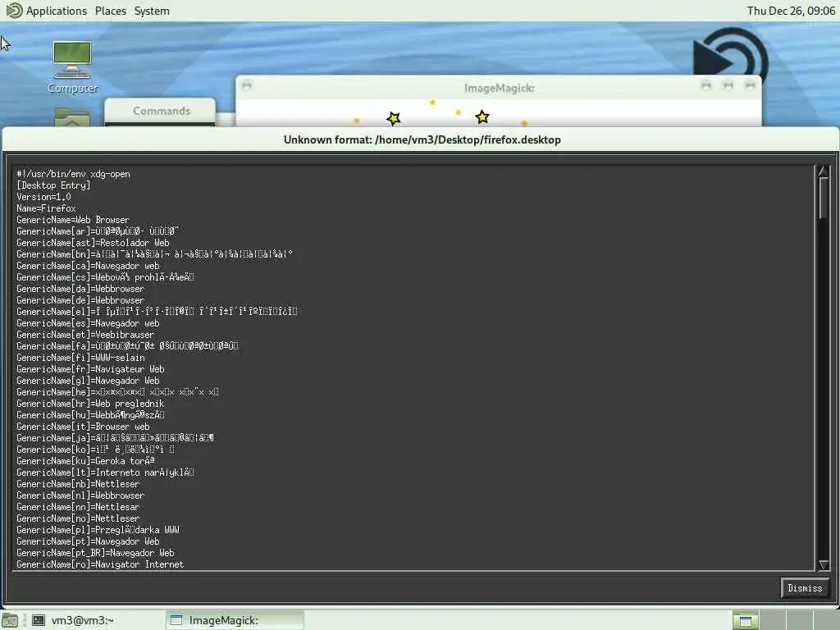
Task: Click 'GenericName[ro]=Navigator Internet' line
Action: (x=100, y=564)
